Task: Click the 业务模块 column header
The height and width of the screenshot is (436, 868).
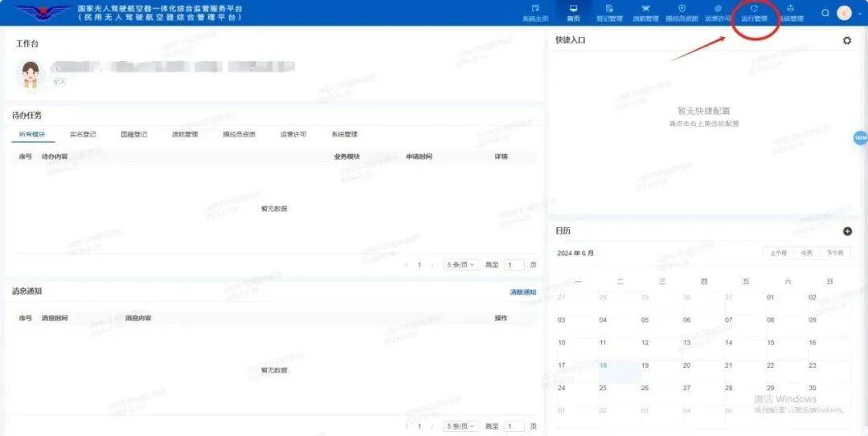Action: pos(346,157)
